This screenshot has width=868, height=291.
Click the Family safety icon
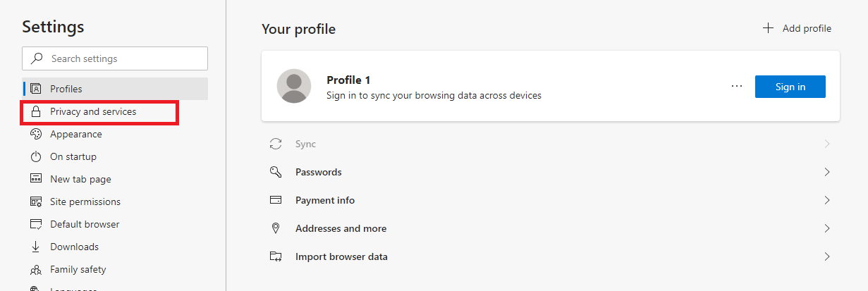(x=36, y=270)
